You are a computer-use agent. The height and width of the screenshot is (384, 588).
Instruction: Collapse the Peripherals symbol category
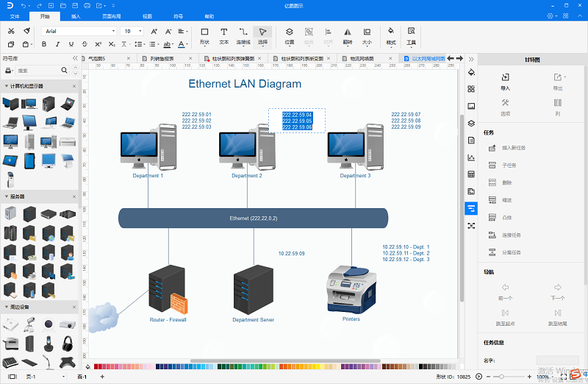coord(7,307)
